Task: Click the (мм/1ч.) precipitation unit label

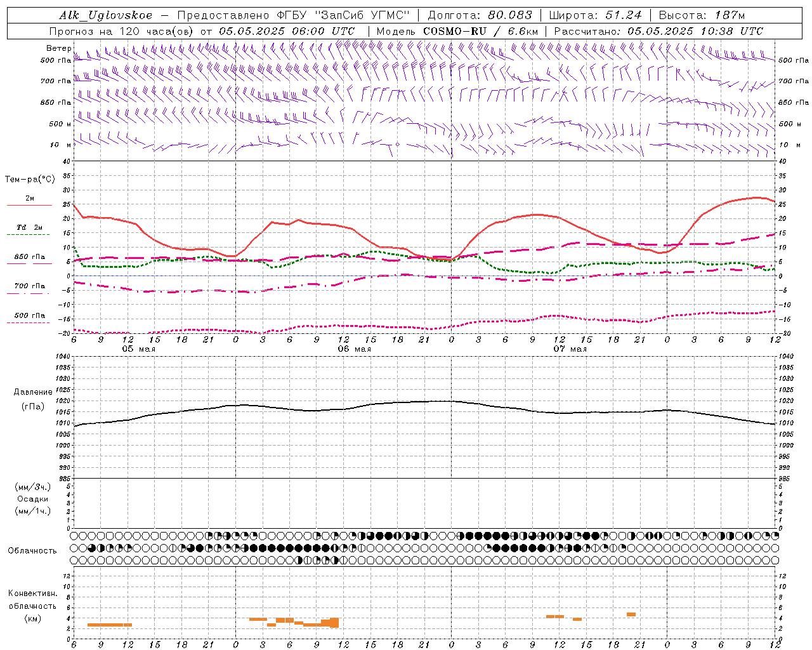Action: [x=32, y=511]
